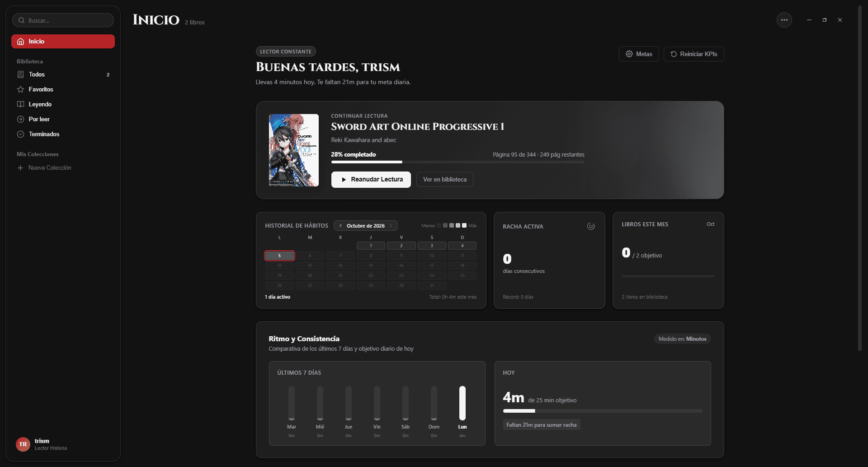Click Ver en biblioteca button
The height and width of the screenshot is (467, 868).
tap(445, 180)
